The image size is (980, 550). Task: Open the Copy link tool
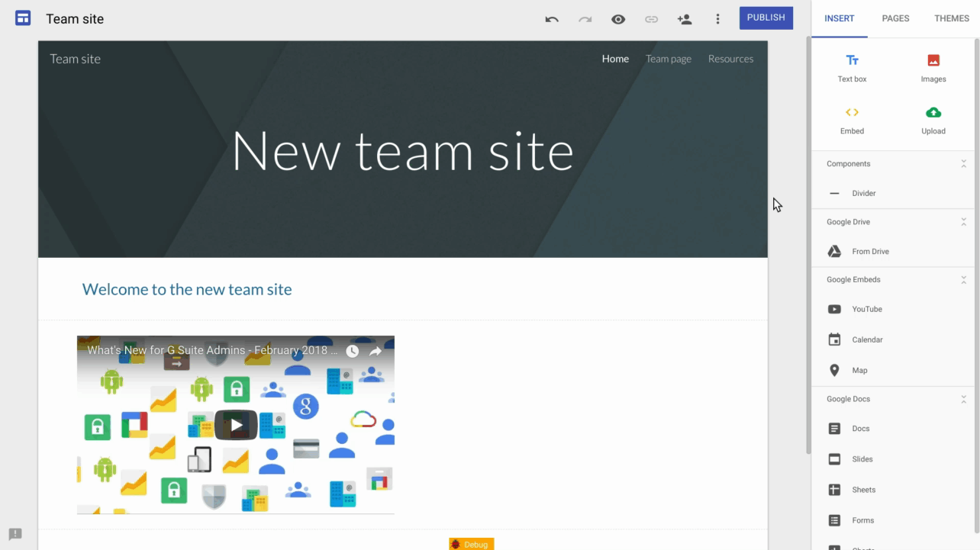(651, 18)
